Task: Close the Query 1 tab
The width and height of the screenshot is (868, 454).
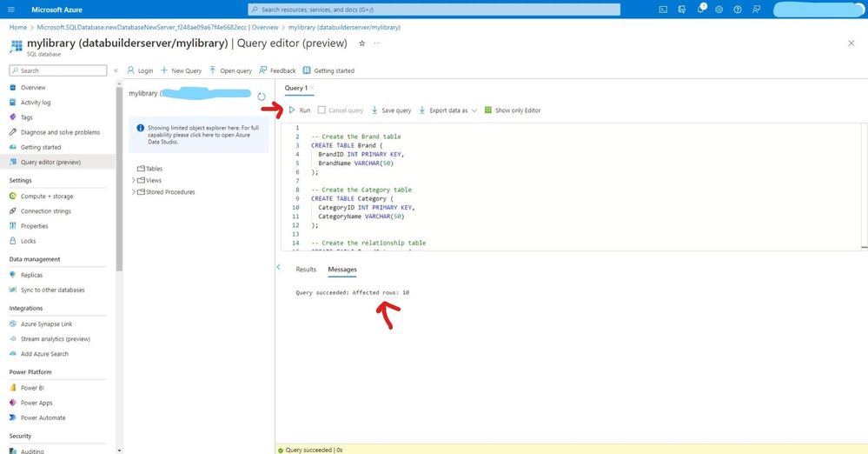Action: 312,88
